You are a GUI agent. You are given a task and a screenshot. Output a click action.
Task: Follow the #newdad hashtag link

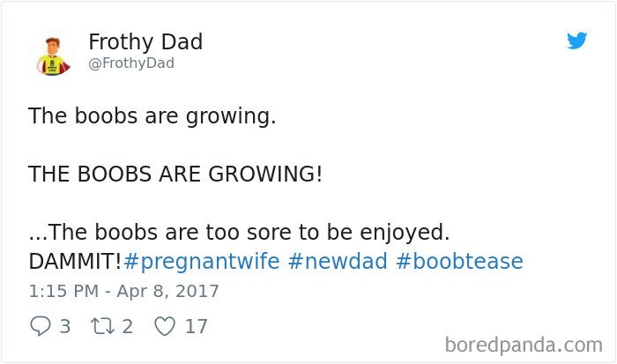click(x=338, y=261)
